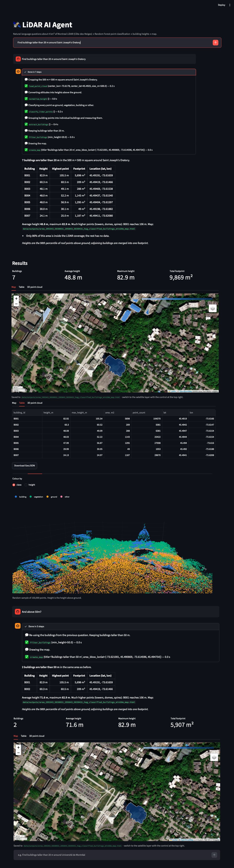
Task: Sort by the lon column header
Action: click(x=202, y=412)
